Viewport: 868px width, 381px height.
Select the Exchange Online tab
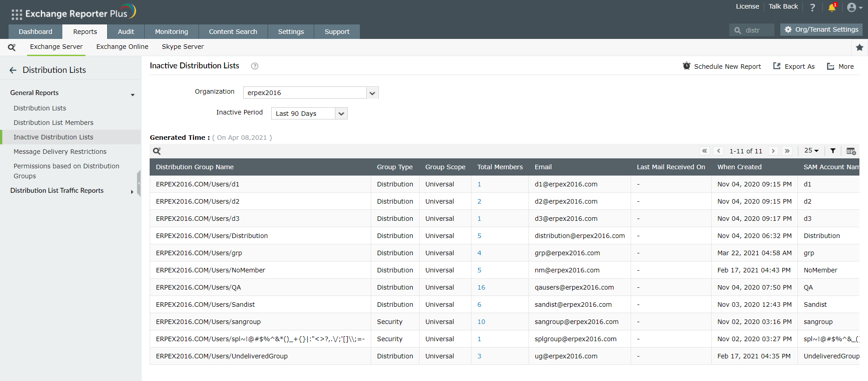pyautogui.click(x=122, y=47)
